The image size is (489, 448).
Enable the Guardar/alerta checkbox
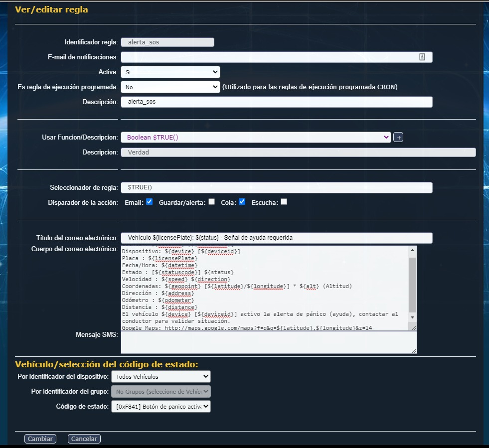pos(211,202)
